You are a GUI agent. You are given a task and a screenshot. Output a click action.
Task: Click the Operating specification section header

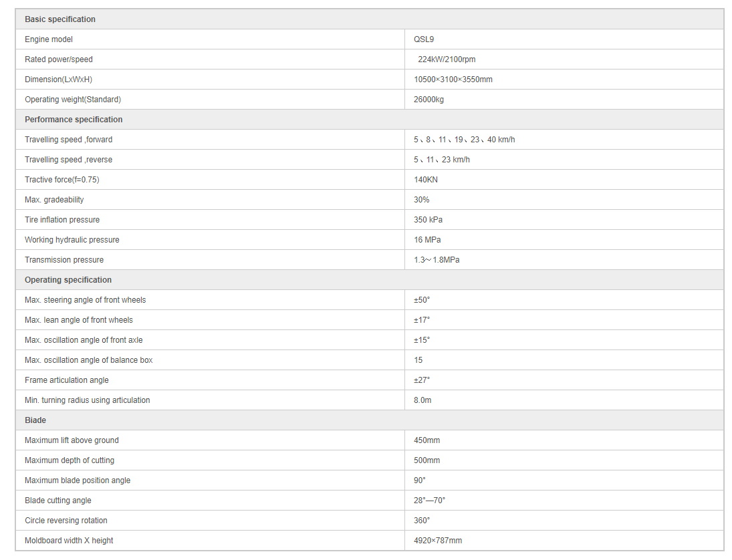[68, 280]
